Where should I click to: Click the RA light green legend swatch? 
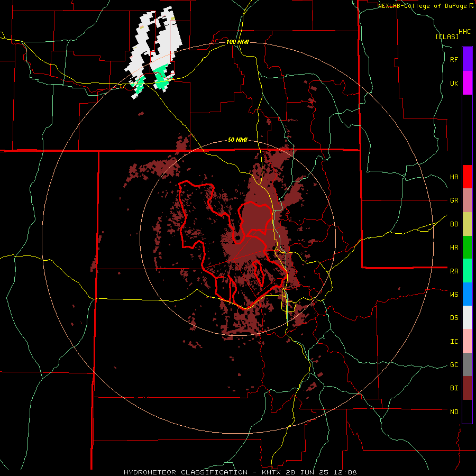[x=467, y=271]
